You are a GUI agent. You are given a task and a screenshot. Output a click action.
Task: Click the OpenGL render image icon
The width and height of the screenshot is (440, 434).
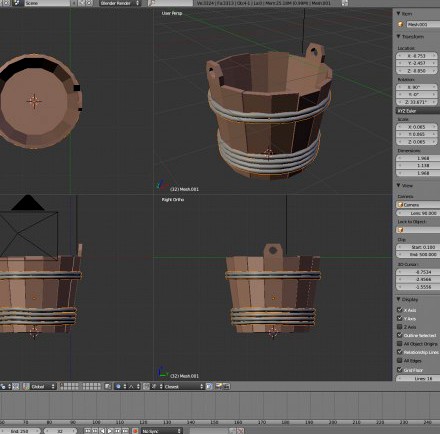coord(219,386)
